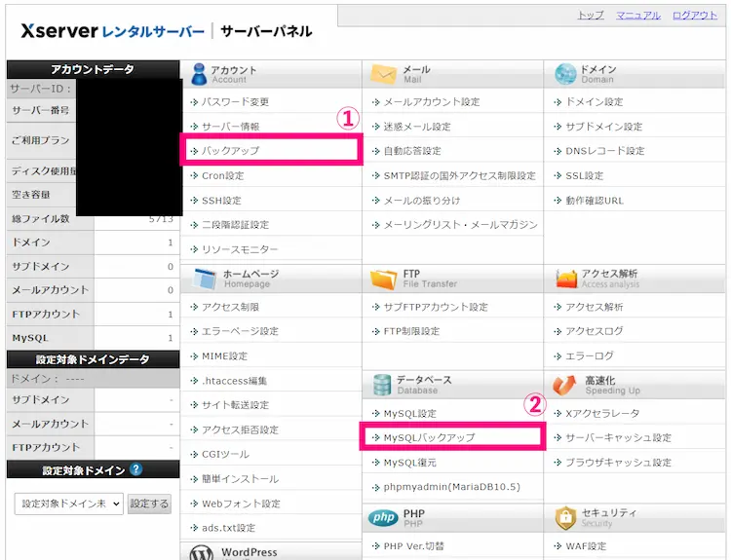Click the Xserver レンタルサーバー logo
The height and width of the screenshot is (560, 731).
tap(112, 31)
